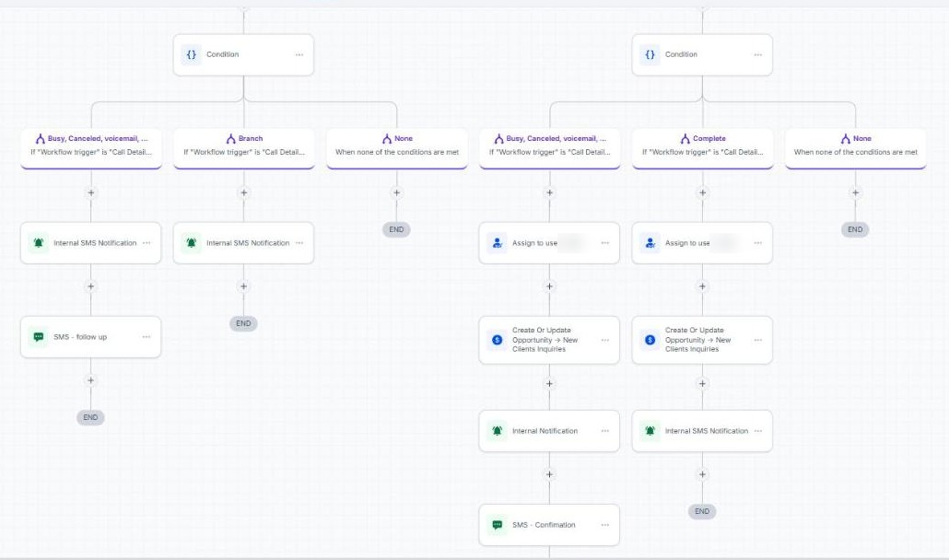The height and width of the screenshot is (560, 949).
Task: Add step between Create Opportunity and Internal SMS Notification
Action: (x=703, y=383)
